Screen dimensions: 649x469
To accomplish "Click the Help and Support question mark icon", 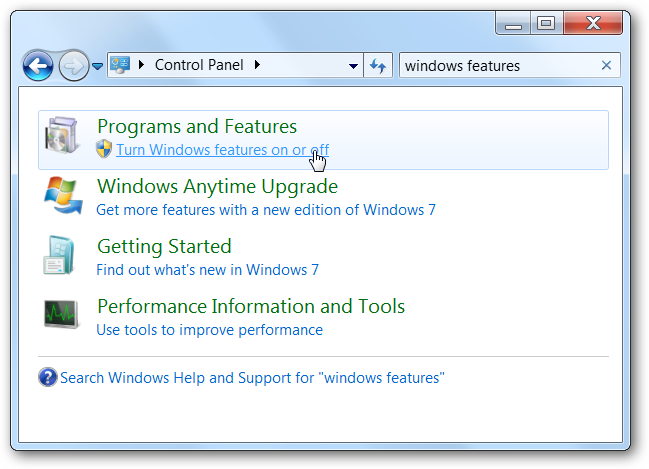I will (48, 377).
